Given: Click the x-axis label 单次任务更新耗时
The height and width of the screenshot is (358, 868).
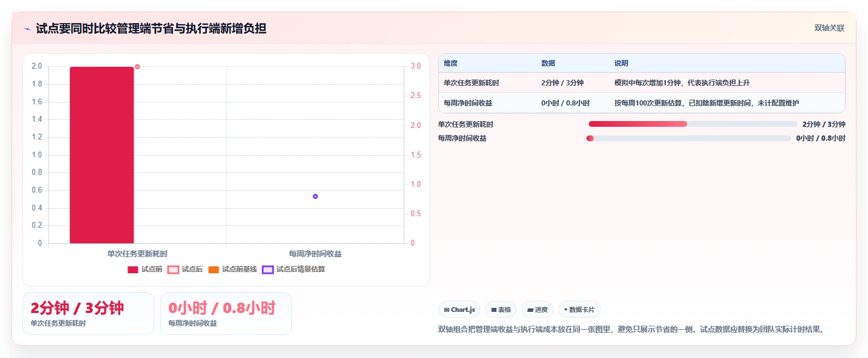Looking at the screenshot, I should pyautogui.click(x=138, y=253).
